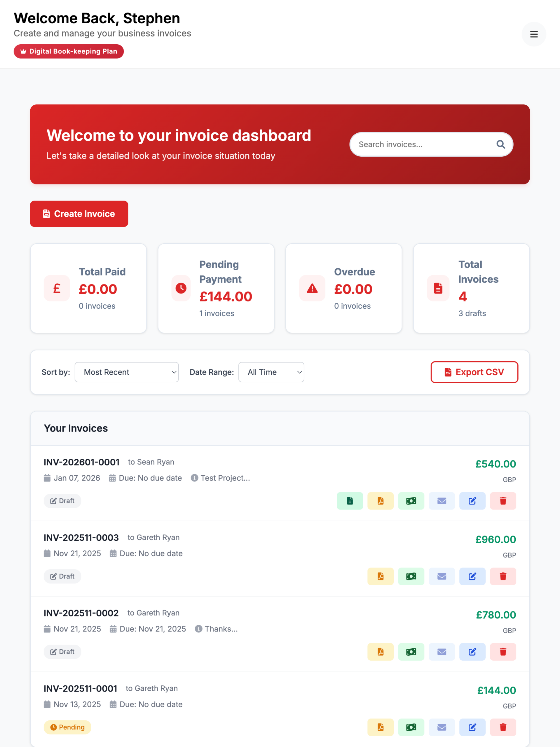The width and height of the screenshot is (560, 747).
Task: Click the Pending status badge
Action: point(67,727)
